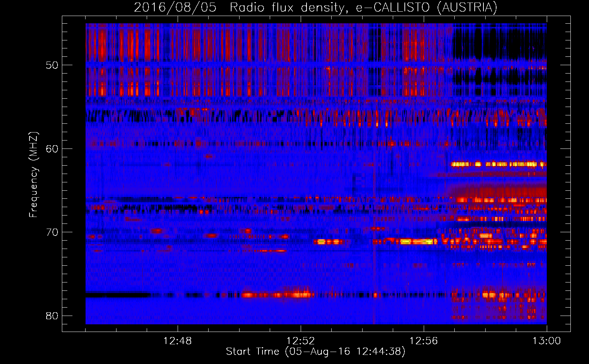Image resolution: width=589 pixels, height=364 pixels.
Task: Click the 50 frequency tick label
Action: [x=52, y=66]
